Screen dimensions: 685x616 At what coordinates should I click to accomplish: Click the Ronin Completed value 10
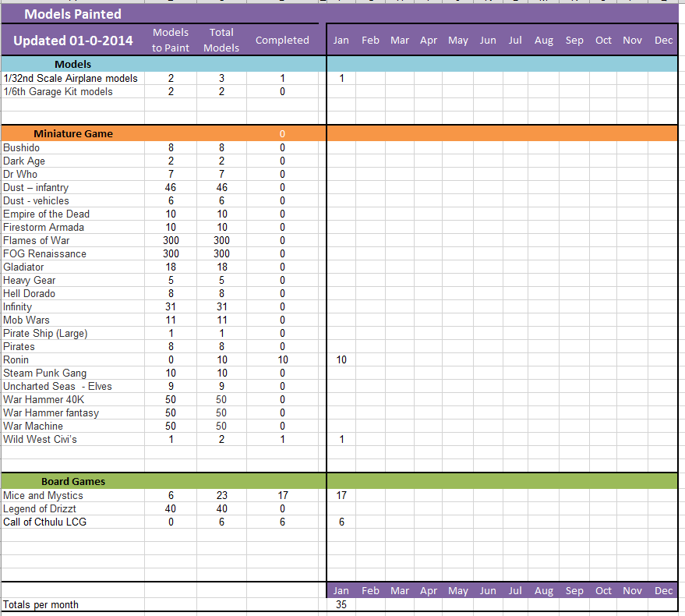point(283,359)
